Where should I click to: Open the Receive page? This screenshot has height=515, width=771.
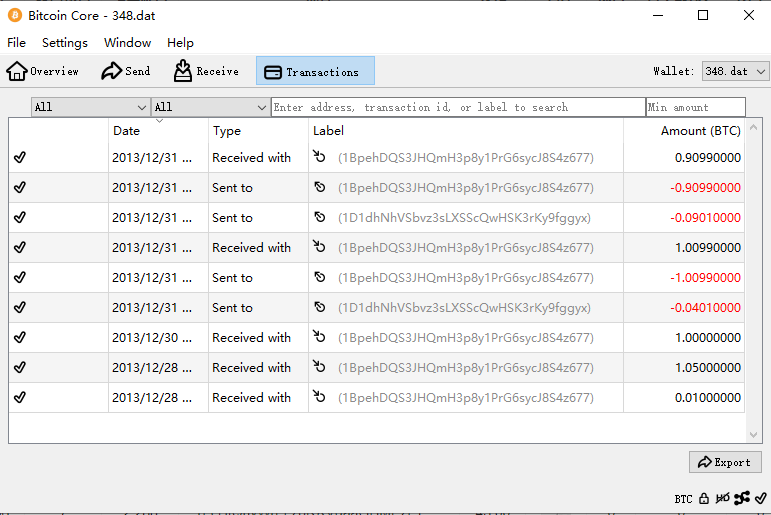pyautogui.click(x=206, y=71)
